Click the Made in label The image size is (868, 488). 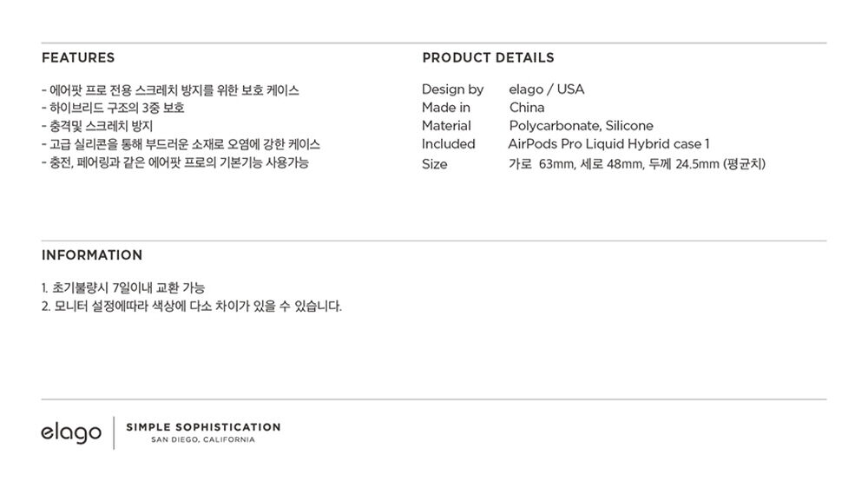pyautogui.click(x=445, y=108)
